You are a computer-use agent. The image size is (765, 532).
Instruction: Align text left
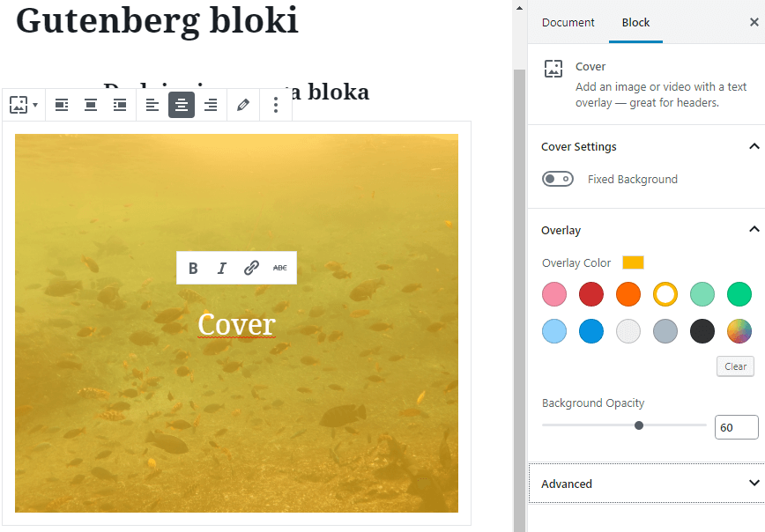click(152, 105)
